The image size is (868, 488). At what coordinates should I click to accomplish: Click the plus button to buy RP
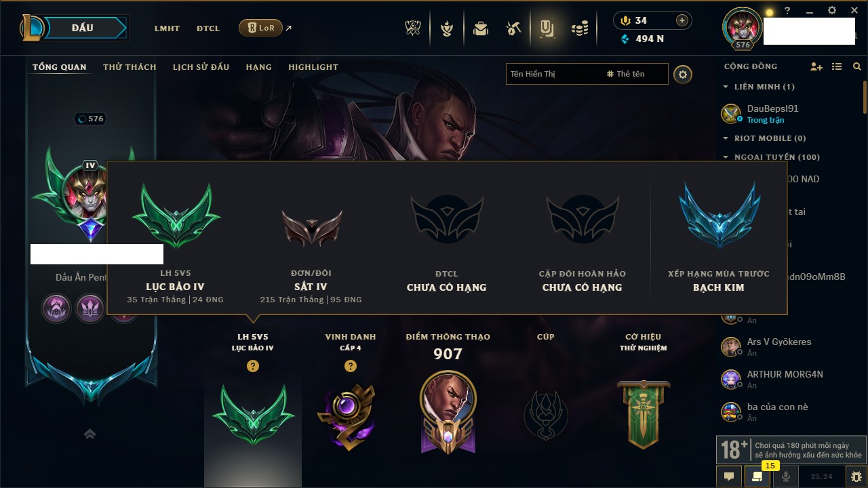pyautogui.click(x=682, y=20)
